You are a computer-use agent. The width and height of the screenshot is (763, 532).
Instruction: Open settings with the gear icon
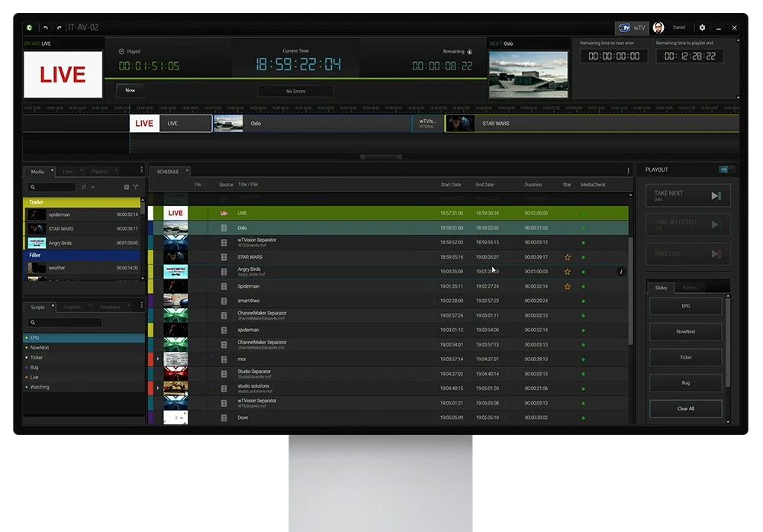point(702,27)
